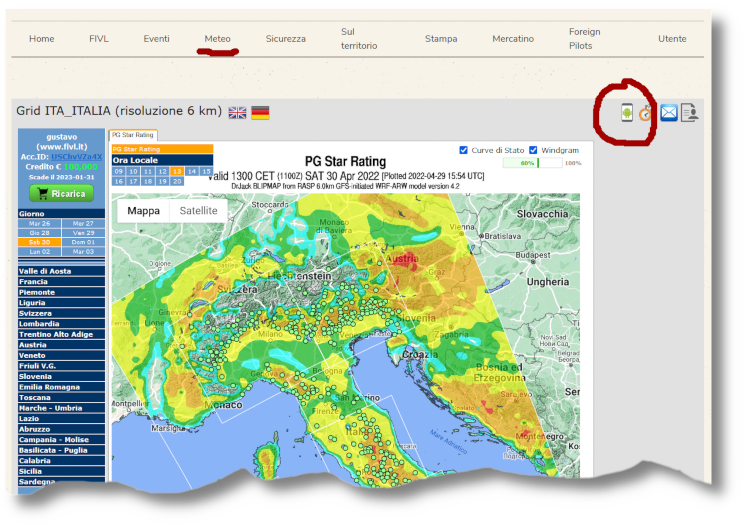
Task: Select hour 13 in Ora Locale
Action: click(x=177, y=171)
